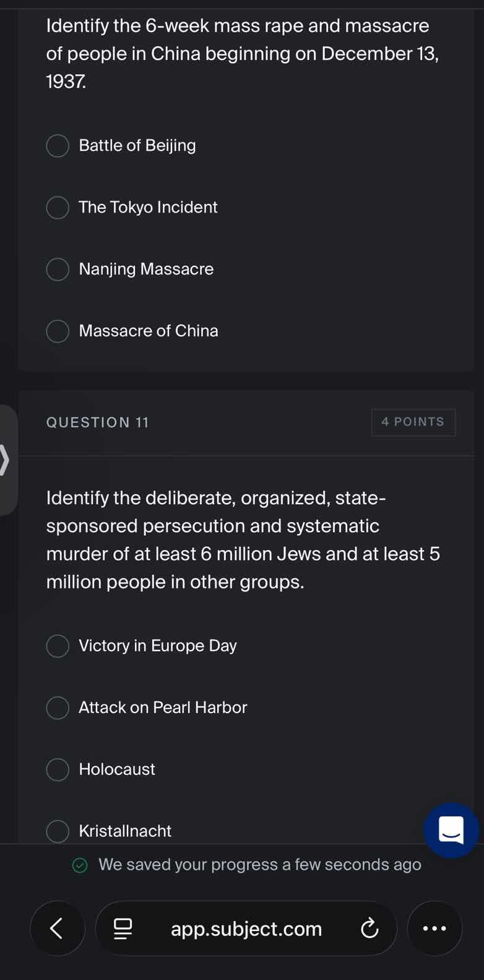Choose "Attack on Pearl Harbor" answer

[x=57, y=707]
